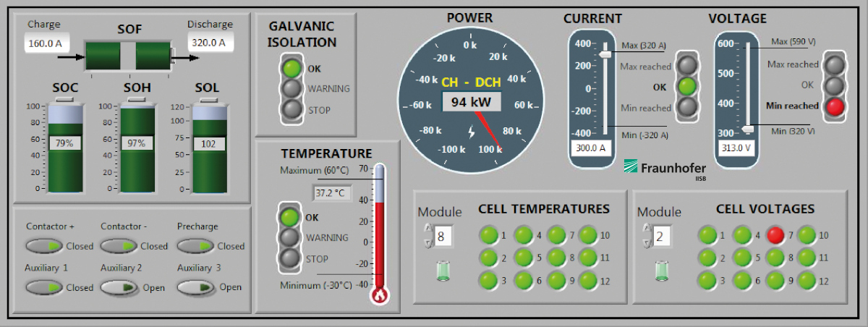Image resolution: width=868 pixels, height=327 pixels.
Task: Click the red cell voltage LED 7
Action: [775, 234]
